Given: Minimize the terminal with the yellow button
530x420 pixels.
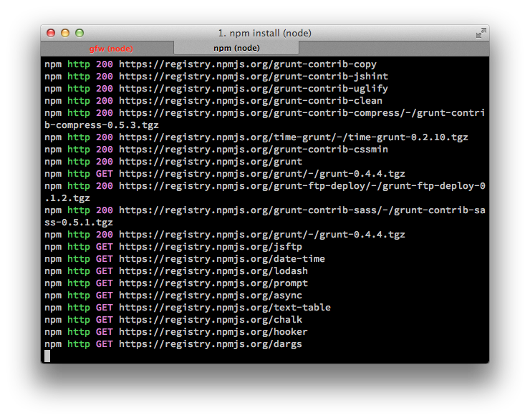Looking at the screenshot, I should point(65,33).
